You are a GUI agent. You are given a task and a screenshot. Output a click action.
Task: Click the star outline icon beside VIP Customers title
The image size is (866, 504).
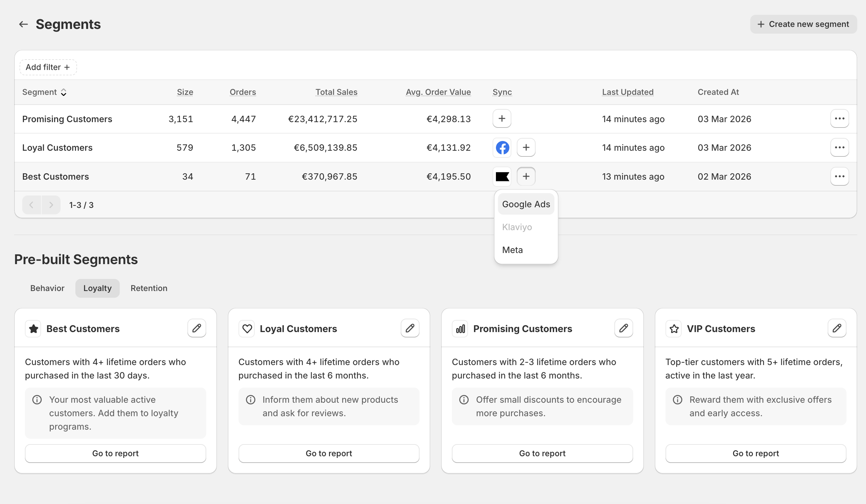tap(674, 328)
